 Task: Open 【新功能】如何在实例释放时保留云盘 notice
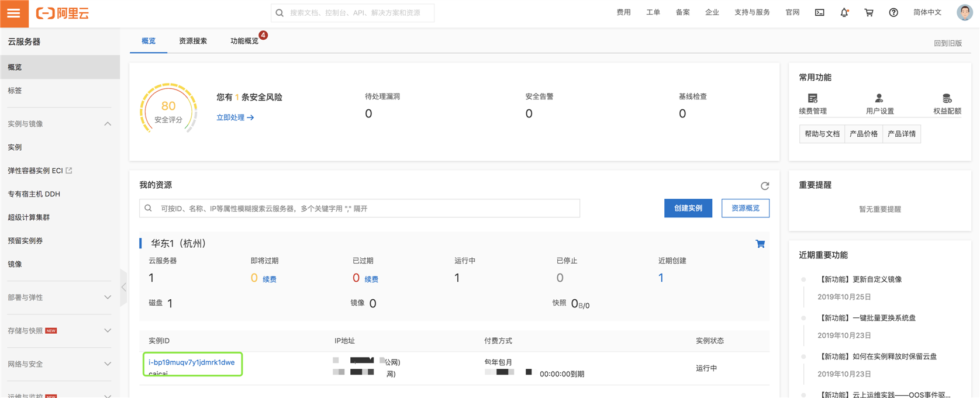pyautogui.click(x=877, y=357)
